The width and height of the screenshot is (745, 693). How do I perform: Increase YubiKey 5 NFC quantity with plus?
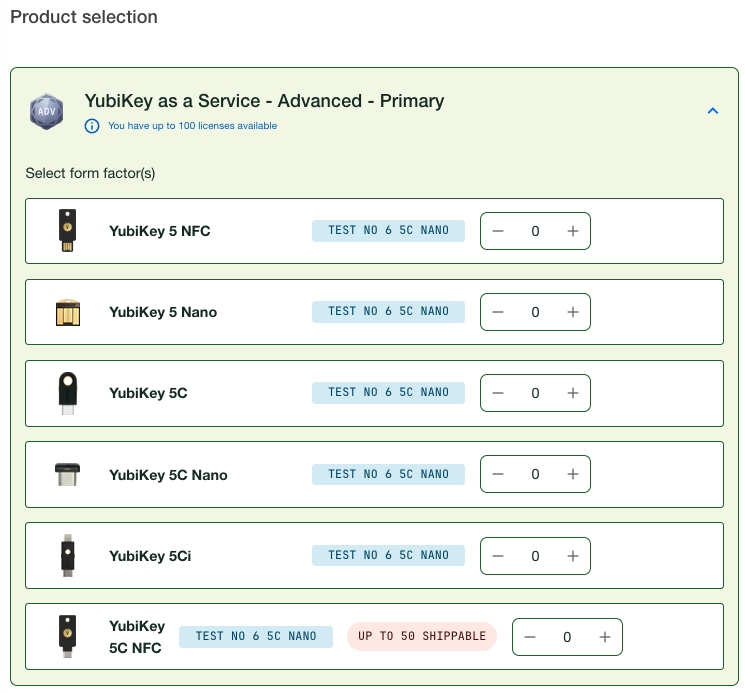[x=573, y=231]
